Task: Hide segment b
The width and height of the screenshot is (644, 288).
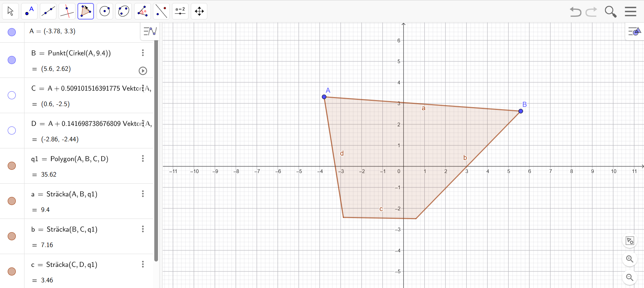Action: pyautogui.click(x=12, y=236)
